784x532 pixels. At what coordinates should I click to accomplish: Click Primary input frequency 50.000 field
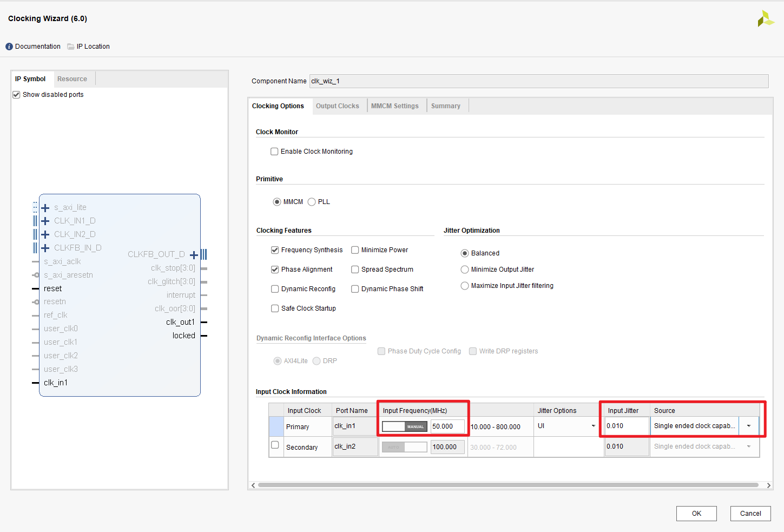coord(447,426)
